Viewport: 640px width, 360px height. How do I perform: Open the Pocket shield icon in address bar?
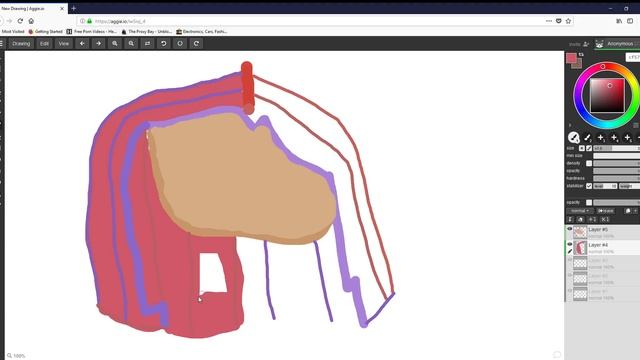[x=558, y=21]
